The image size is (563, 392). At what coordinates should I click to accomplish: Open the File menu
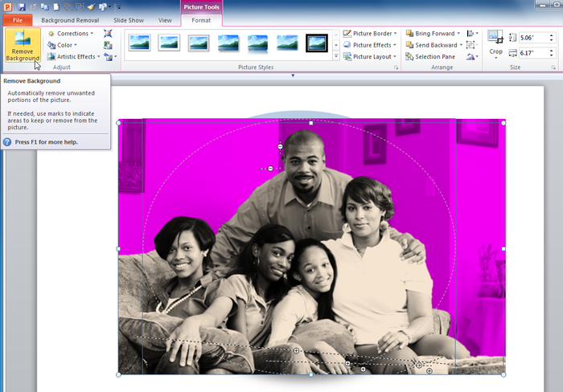coord(17,19)
